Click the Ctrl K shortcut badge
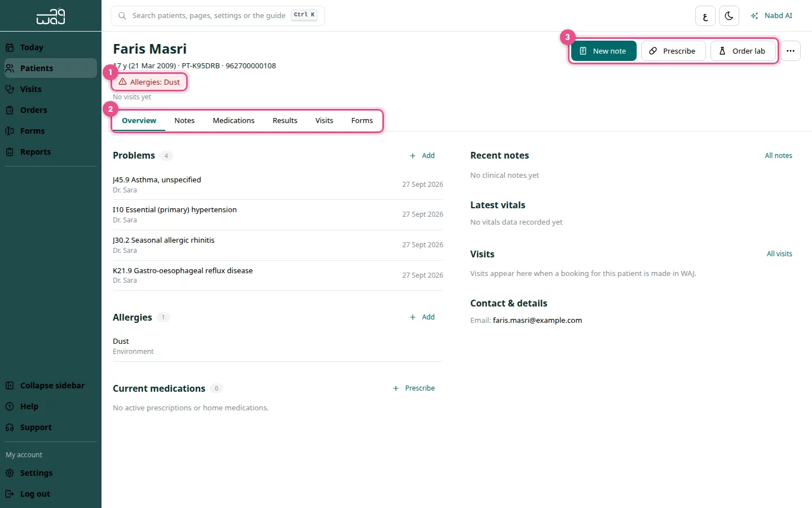 tap(304, 15)
